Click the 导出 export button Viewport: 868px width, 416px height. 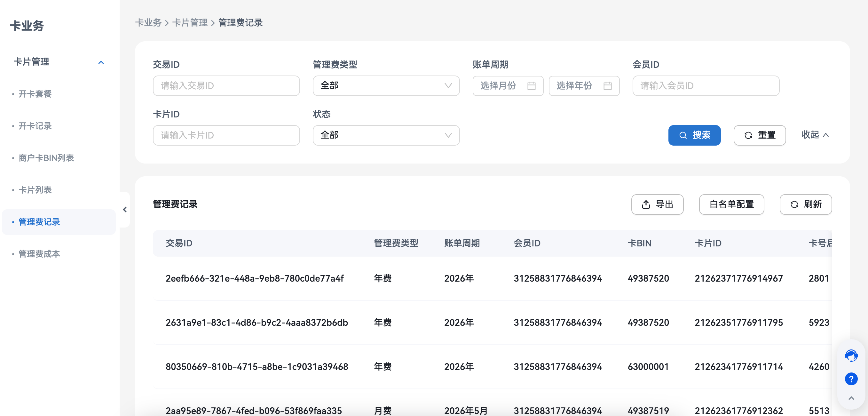click(x=657, y=204)
